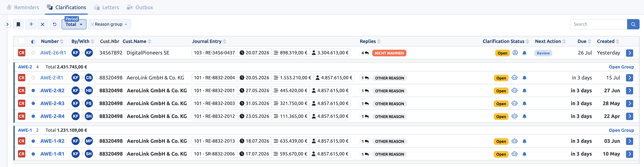The height and width of the screenshot is (167, 644).
Task: Sort by the Due column
Action: tap(584, 41)
